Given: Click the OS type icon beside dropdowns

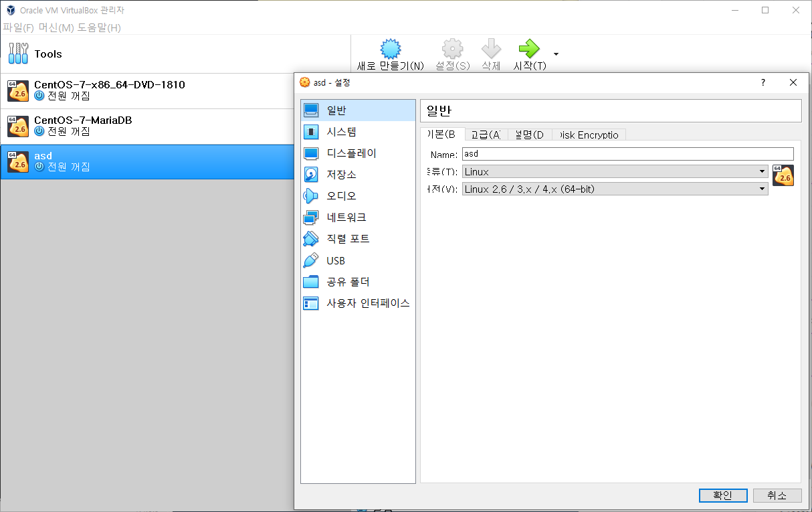Looking at the screenshot, I should pyautogui.click(x=783, y=175).
